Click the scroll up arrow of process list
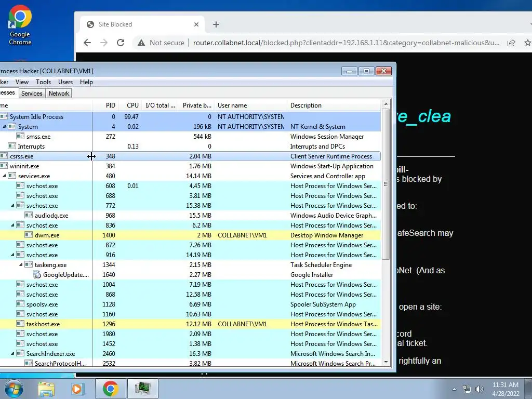This screenshot has height=399, width=532. tap(386, 103)
